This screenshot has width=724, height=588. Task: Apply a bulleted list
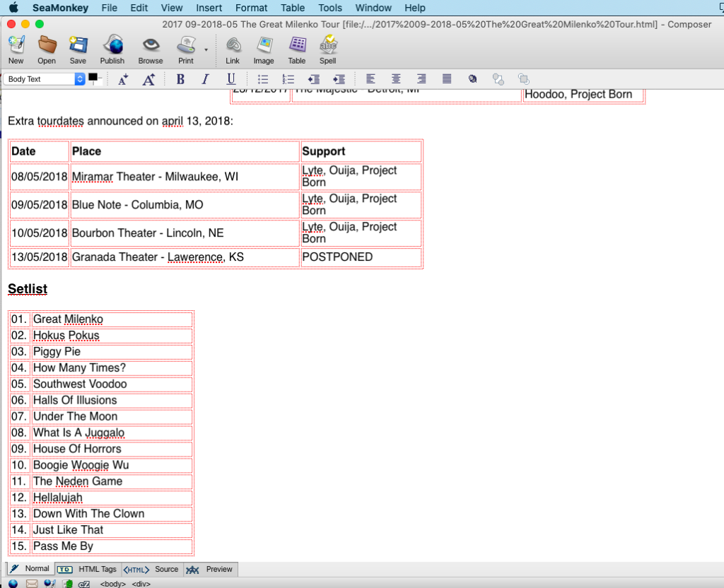[263, 79]
